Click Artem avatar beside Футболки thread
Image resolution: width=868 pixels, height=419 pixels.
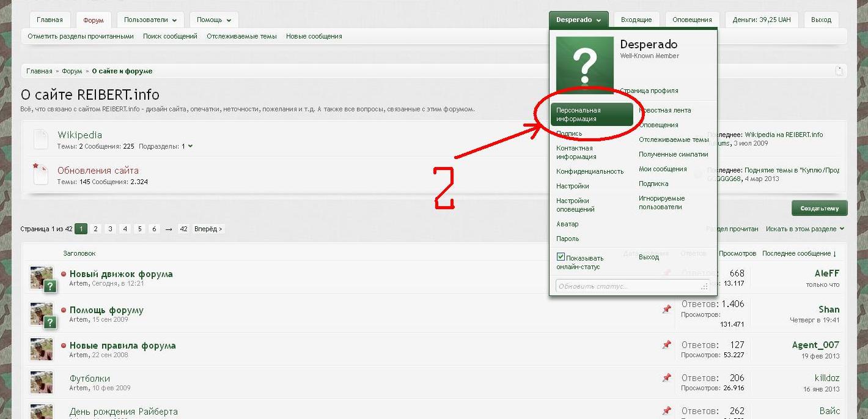[x=42, y=382]
